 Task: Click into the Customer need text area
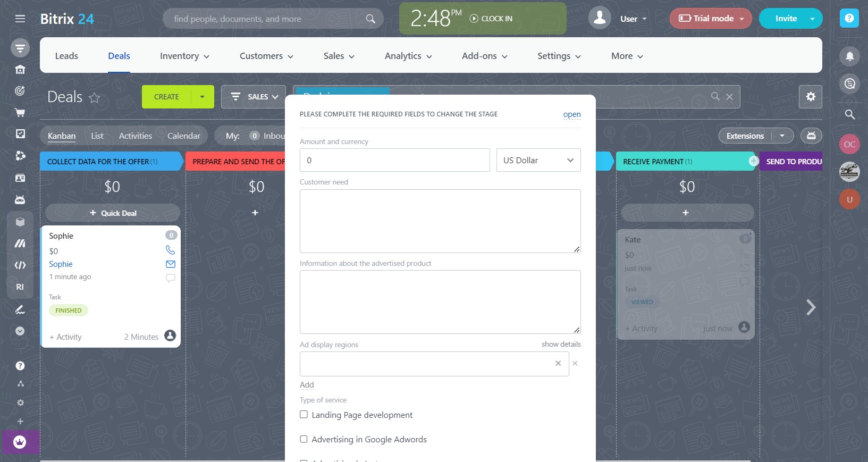(x=440, y=221)
